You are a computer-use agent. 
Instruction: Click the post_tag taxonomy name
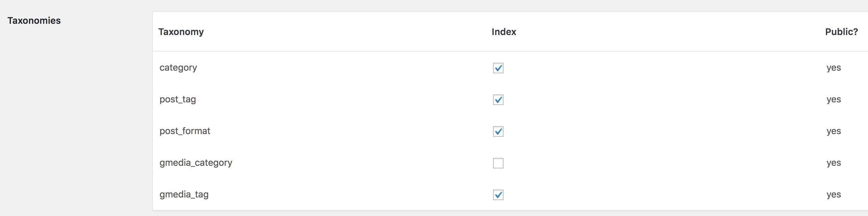point(178,99)
